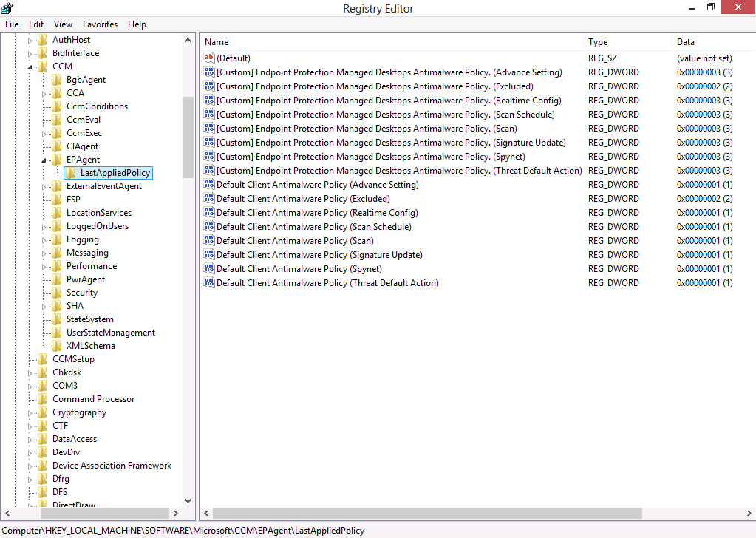
Task: Select the LocationServices key
Action: pyautogui.click(x=99, y=213)
